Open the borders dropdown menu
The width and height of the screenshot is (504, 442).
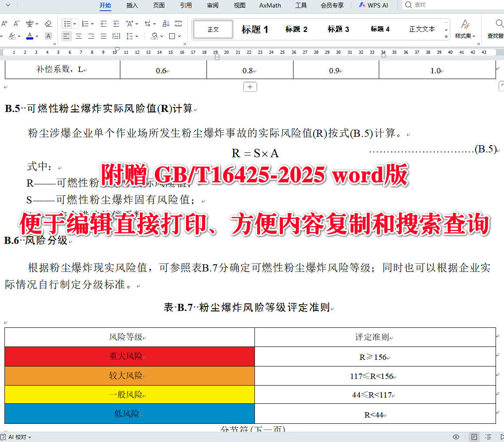pos(180,36)
